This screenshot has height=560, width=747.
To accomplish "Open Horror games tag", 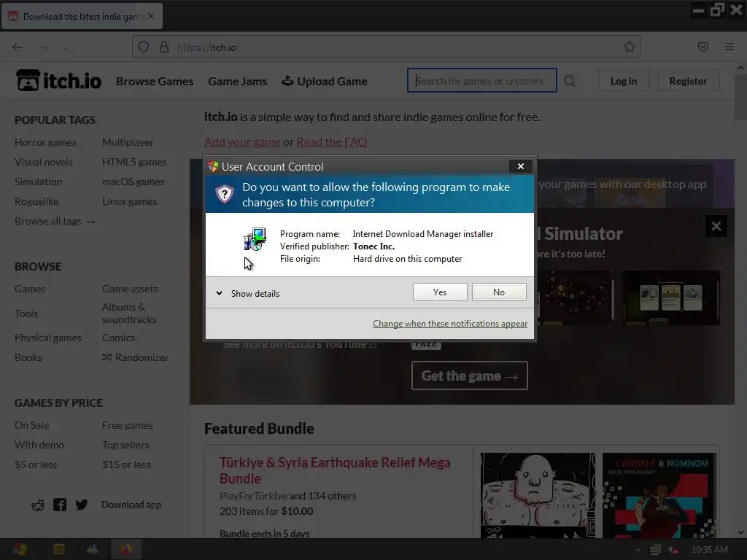I will pos(45,142).
